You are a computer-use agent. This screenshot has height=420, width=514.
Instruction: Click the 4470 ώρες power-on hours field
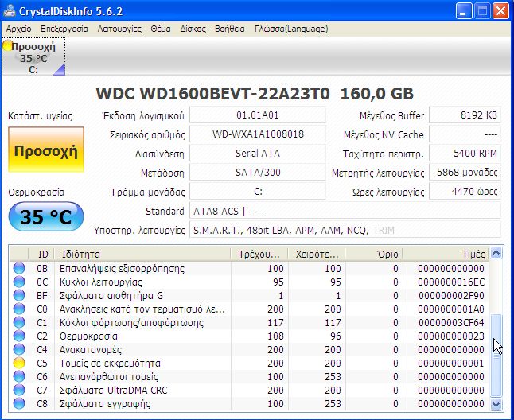pos(465,192)
